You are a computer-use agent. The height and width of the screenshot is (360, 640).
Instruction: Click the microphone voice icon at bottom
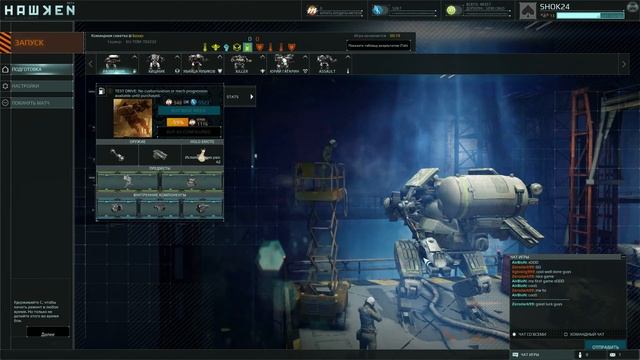pos(580,355)
